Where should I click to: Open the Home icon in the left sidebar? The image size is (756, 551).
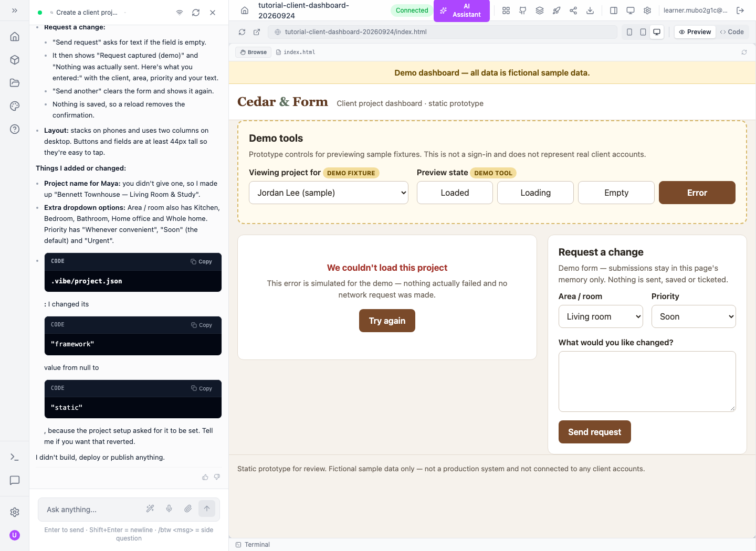pos(15,37)
